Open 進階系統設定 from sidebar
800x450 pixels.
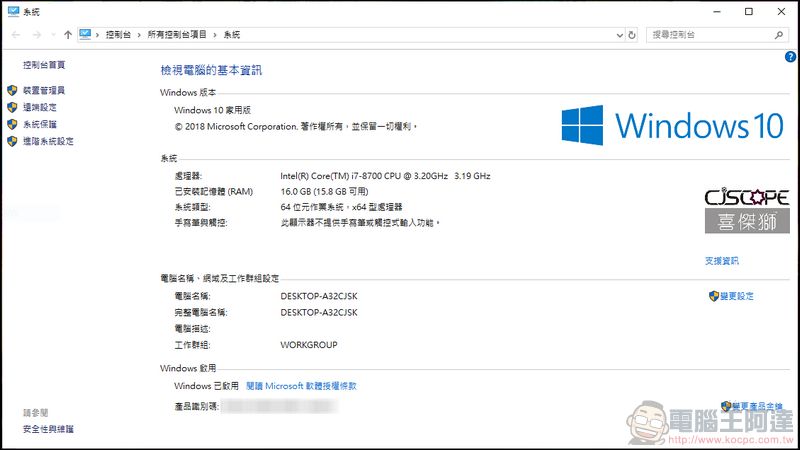(x=48, y=141)
